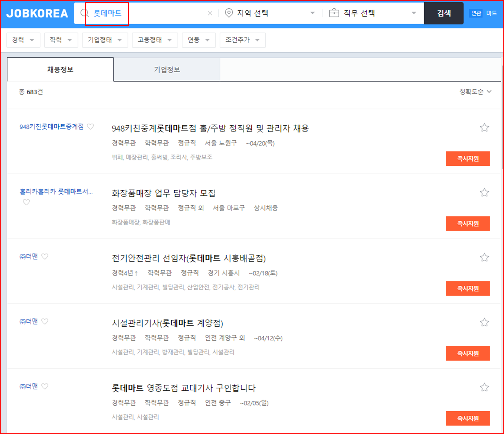The image size is (504, 434).
Task: Click keywords 뷔페, 매장관리, 홀써빙 line
Action: point(162,157)
